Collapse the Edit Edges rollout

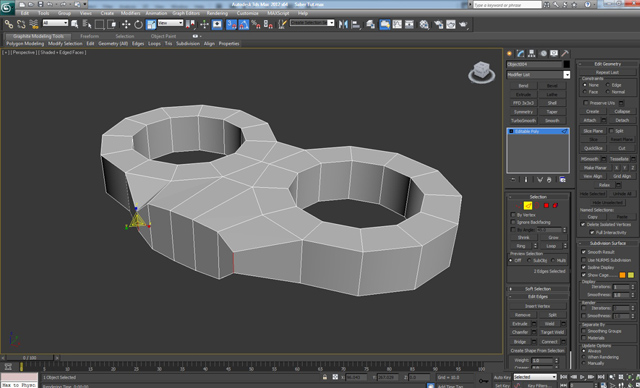[x=538, y=297]
